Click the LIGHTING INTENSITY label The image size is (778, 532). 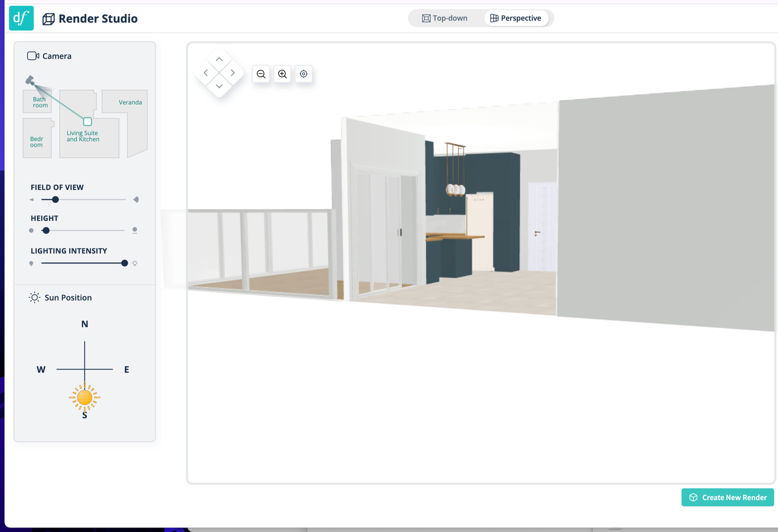point(69,251)
